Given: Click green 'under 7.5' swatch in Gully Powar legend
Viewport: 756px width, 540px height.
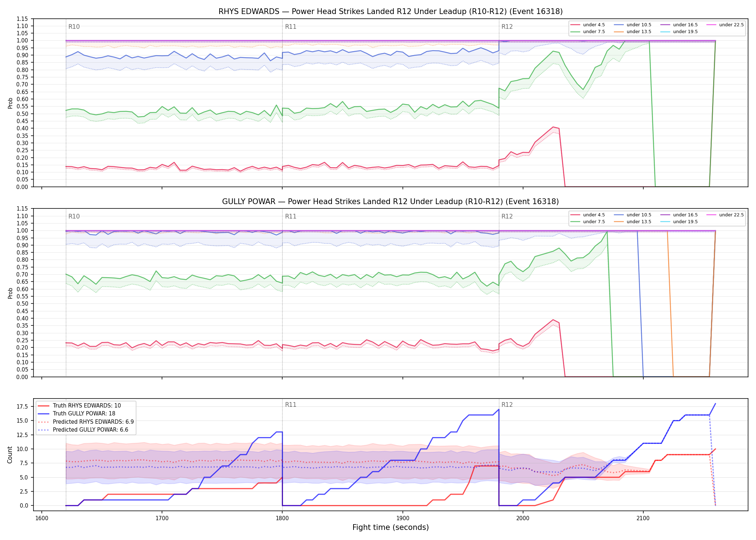Looking at the screenshot, I should click(575, 222).
